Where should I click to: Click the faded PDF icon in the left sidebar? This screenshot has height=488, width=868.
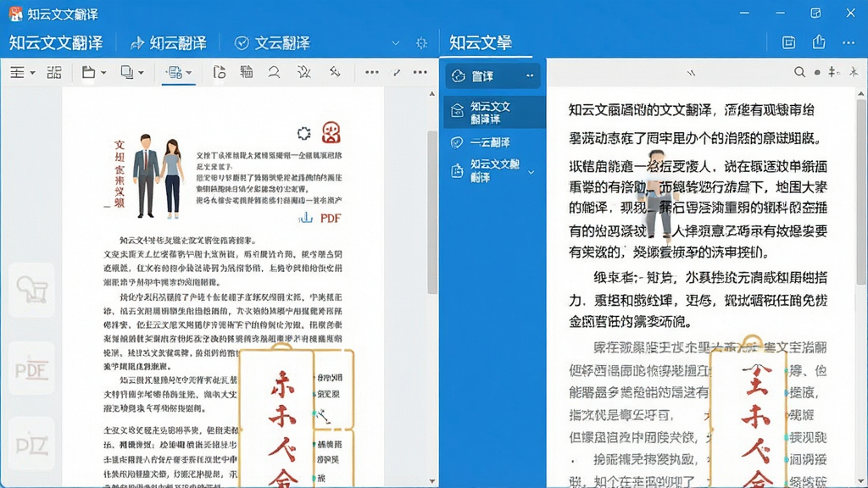(31, 369)
